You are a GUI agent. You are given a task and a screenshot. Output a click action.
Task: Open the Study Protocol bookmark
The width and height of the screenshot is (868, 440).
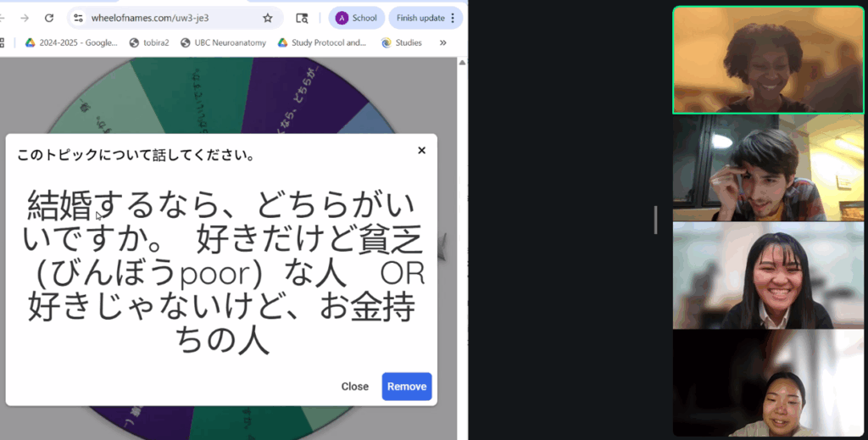click(322, 42)
